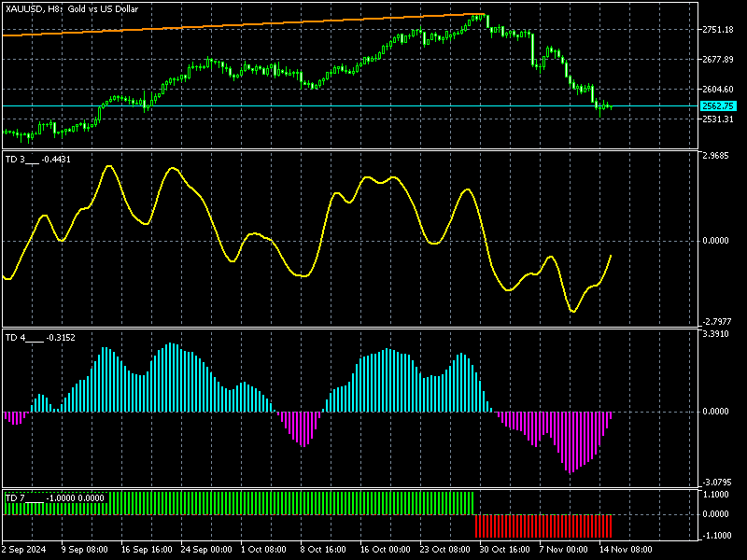This screenshot has height=560, width=747.
Task: Click the time axis label '16 Oct 00:00'
Action: [385, 550]
